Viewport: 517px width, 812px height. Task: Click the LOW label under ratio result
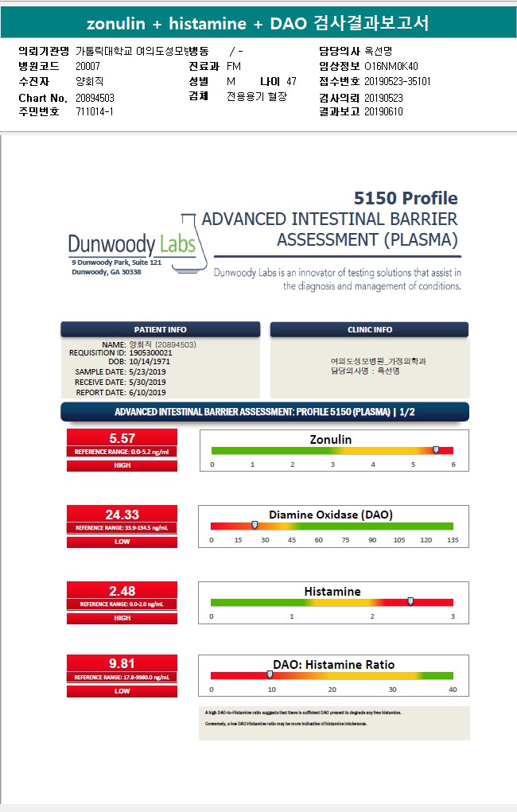[122, 691]
